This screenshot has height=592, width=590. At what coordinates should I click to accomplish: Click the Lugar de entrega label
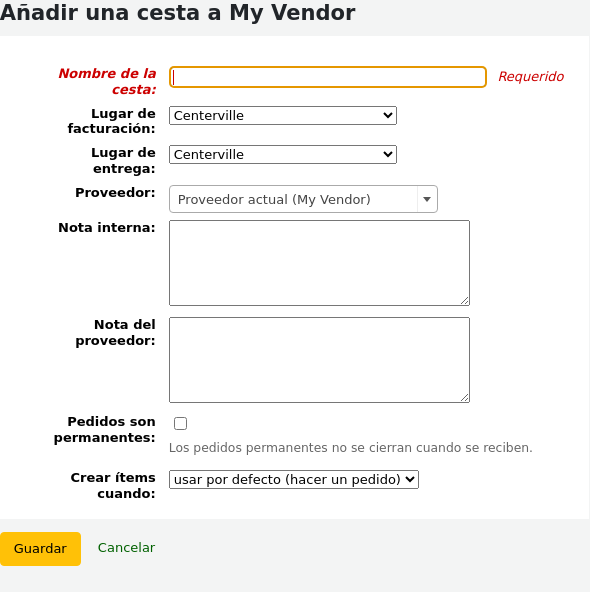point(123,160)
